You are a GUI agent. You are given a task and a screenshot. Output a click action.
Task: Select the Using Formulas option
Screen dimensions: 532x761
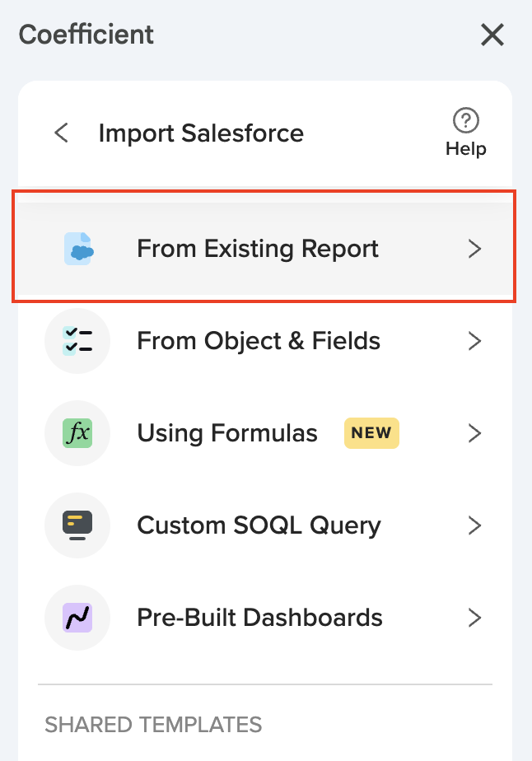[x=227, y=433]
